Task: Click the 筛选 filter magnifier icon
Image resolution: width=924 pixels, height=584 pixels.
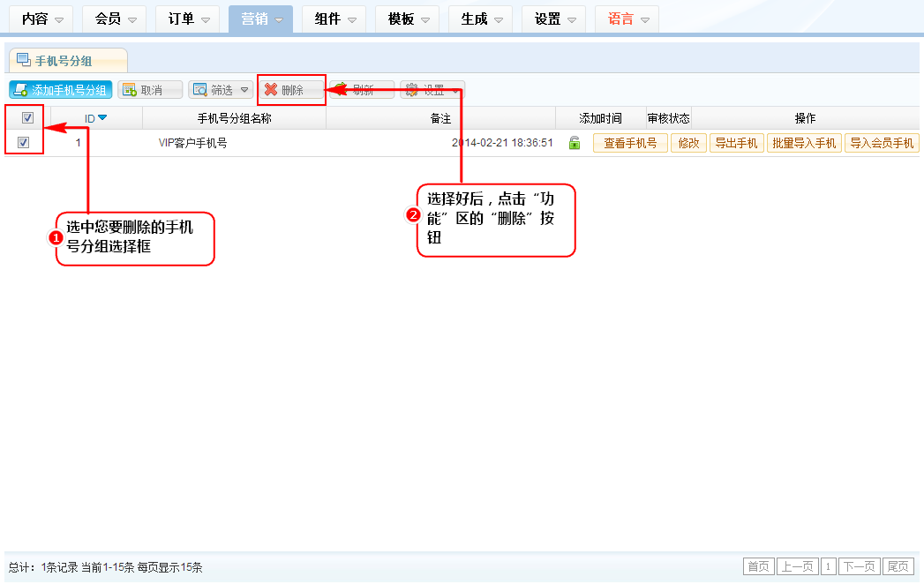Action: coord(199,90)
